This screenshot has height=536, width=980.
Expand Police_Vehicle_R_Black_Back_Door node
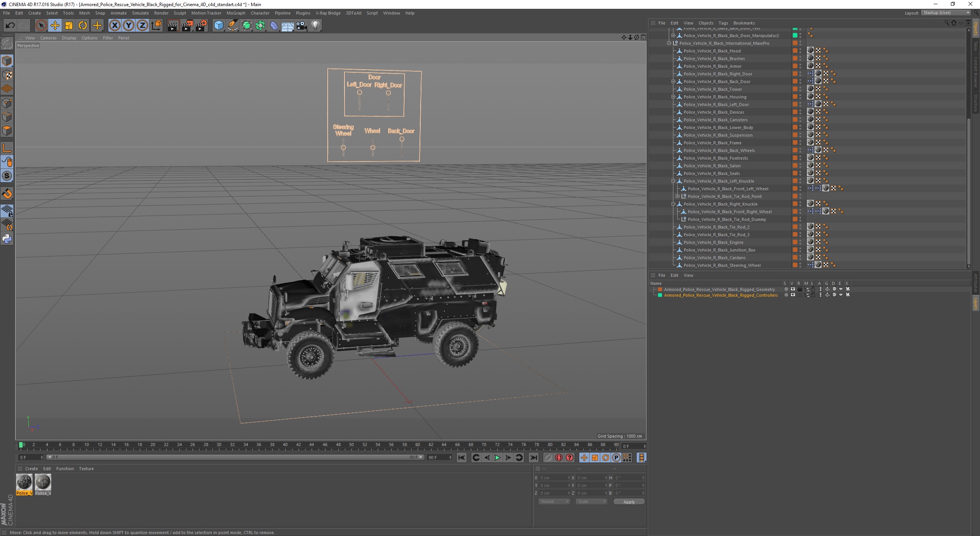click(673, 82)
